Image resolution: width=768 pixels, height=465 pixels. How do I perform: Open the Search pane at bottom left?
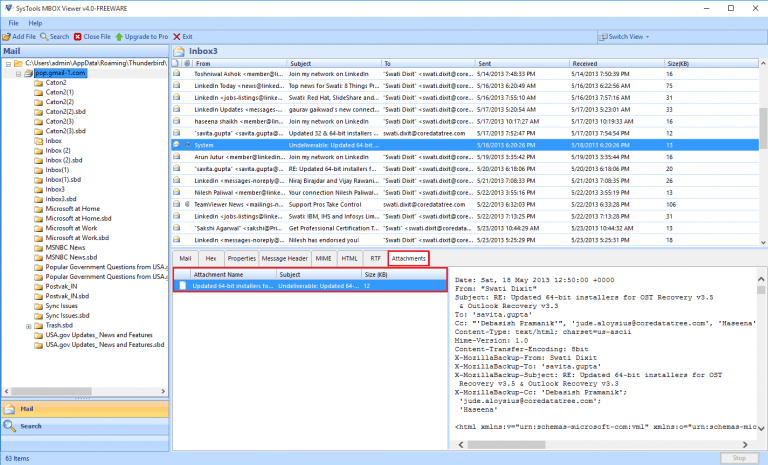(x=31, y=426)
